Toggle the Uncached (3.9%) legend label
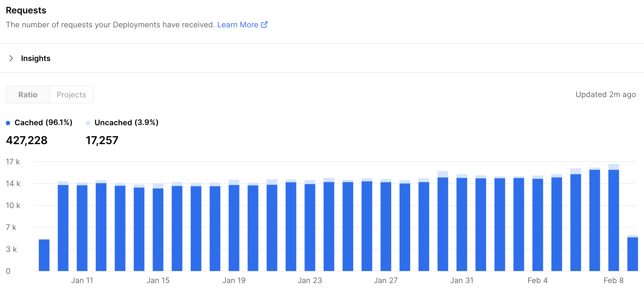 [126, 123]
